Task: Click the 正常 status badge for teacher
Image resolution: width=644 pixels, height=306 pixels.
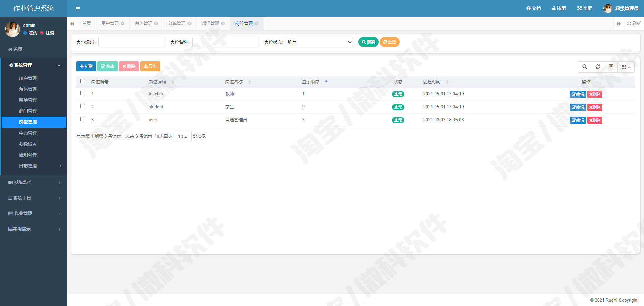Action: (x=398, y=94)
